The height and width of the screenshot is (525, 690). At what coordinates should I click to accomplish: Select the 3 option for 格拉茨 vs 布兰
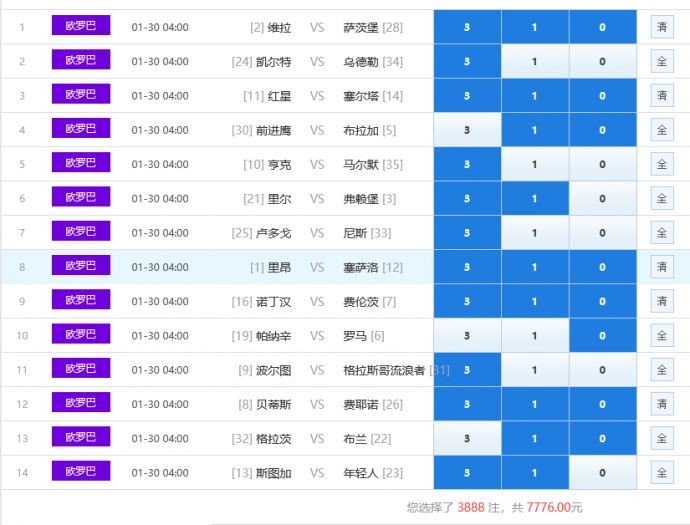pyautogui.click(x=467, y=439)
